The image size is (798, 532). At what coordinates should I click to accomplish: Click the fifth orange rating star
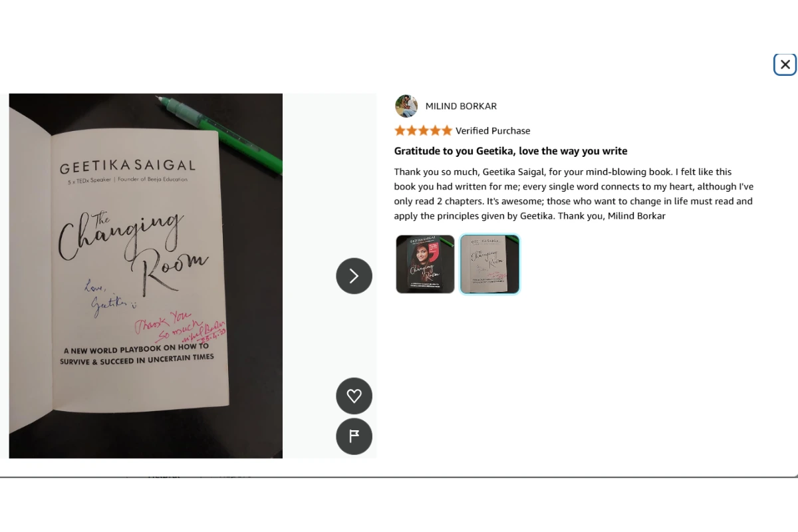447,130
